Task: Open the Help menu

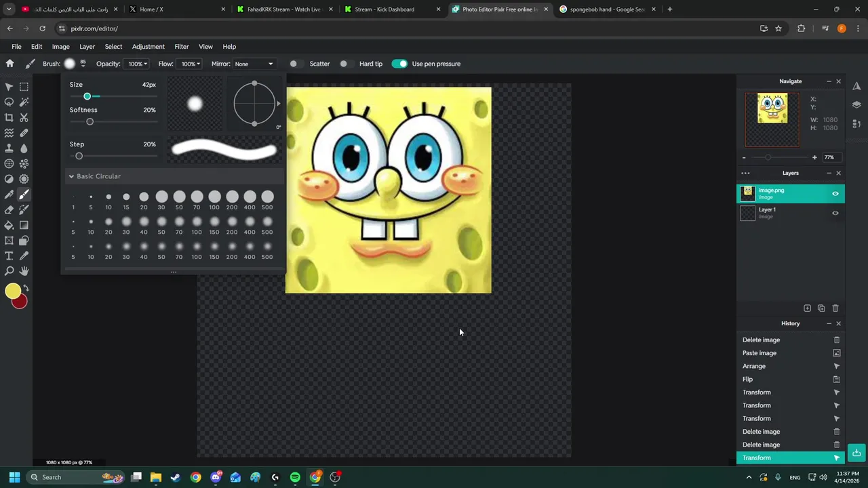Action: coord(229,47)
